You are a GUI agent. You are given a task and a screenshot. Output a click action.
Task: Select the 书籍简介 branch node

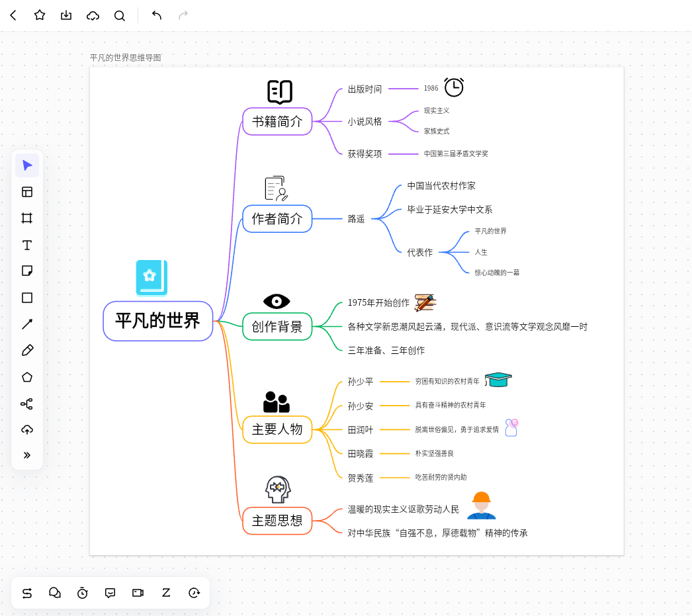click(x=277, y=121)
